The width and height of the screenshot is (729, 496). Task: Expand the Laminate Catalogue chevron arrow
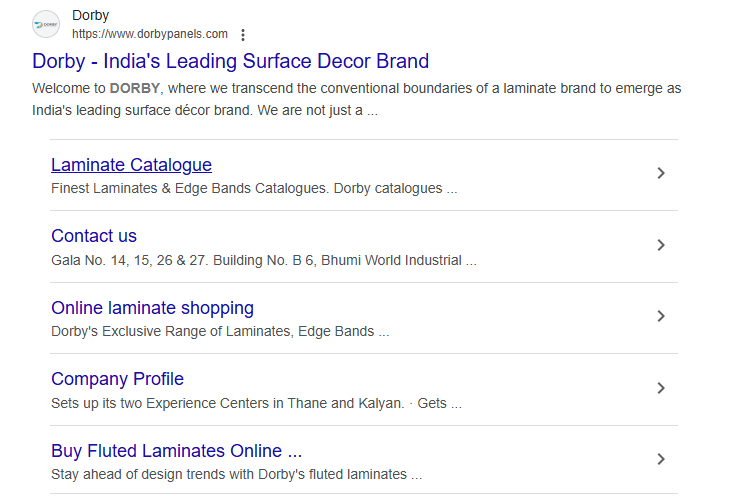tap(660, 173)
